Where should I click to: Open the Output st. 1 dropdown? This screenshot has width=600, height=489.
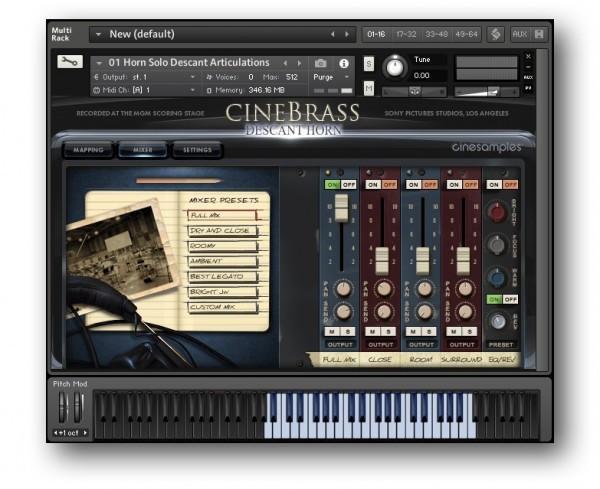pyautogui.click(x=192, y=77)
